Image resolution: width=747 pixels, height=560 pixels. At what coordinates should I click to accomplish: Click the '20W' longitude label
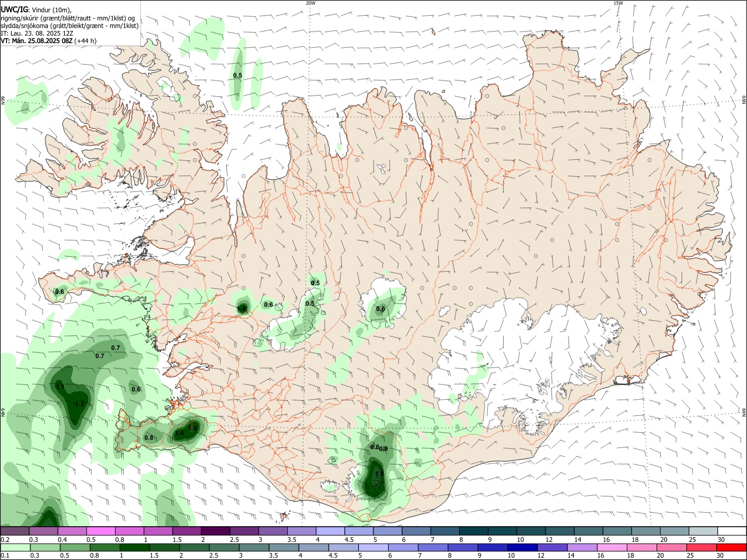(310, 3)
